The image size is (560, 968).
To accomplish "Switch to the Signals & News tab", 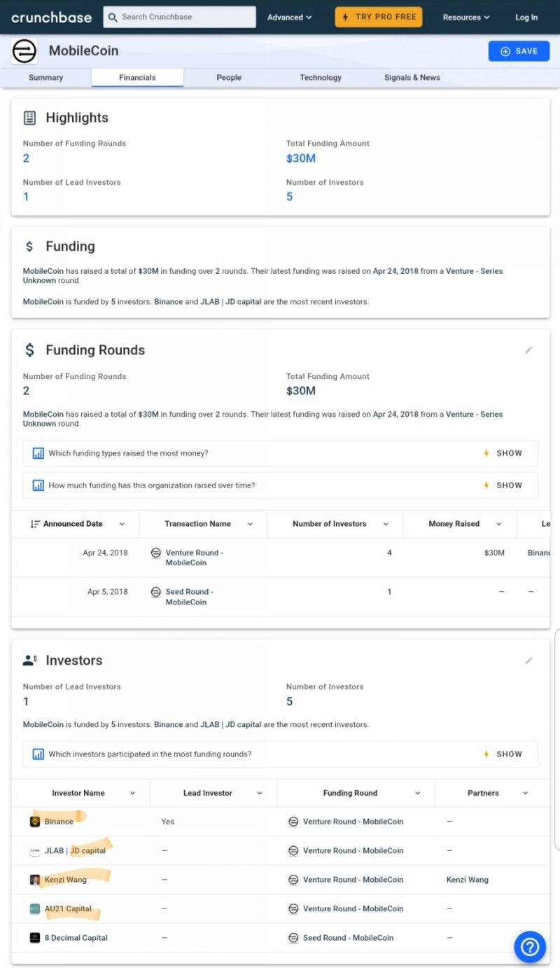I will pyautogui.click(x=412, y=78).
